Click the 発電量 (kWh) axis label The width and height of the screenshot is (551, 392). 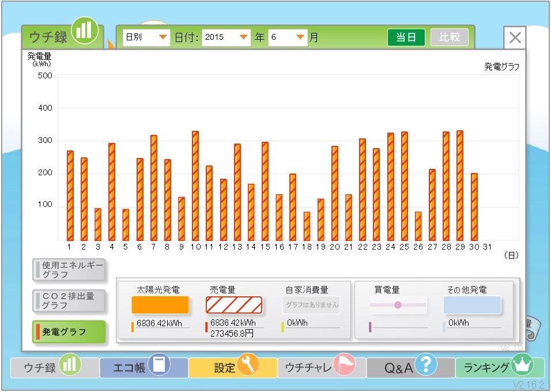pos(40,59)
